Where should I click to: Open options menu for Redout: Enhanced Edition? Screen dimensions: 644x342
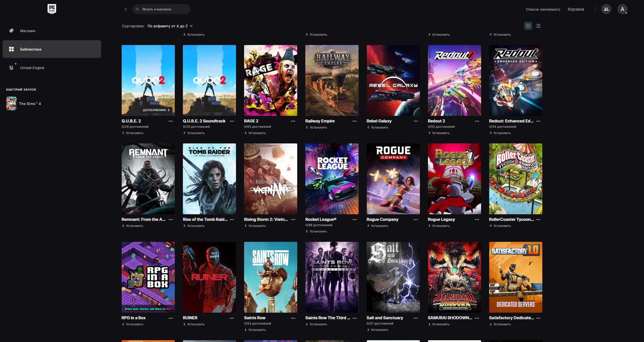(x=538, y=121)
